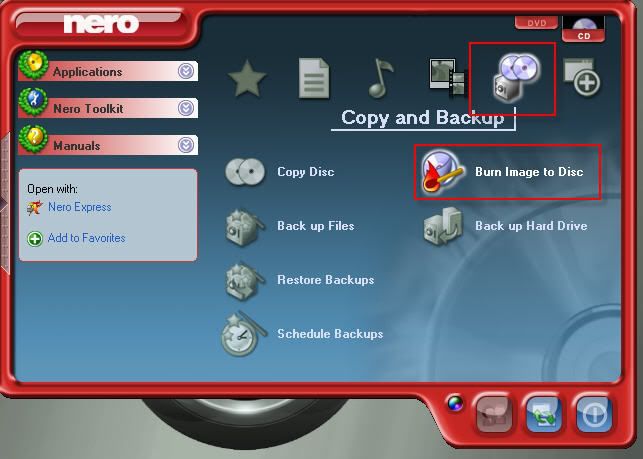Click the Schedule Backups clock icon
Screen dimensions: 643x459
[243, 334]
